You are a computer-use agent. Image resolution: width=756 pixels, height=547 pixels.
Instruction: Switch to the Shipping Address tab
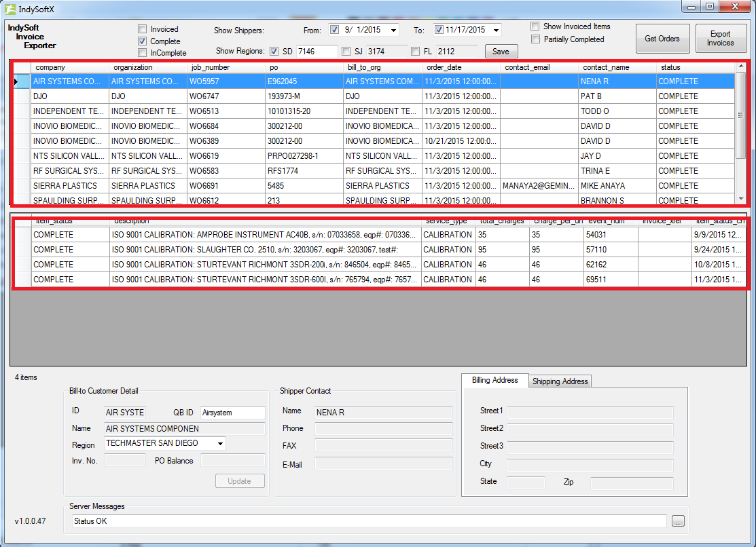pos(560,381)
